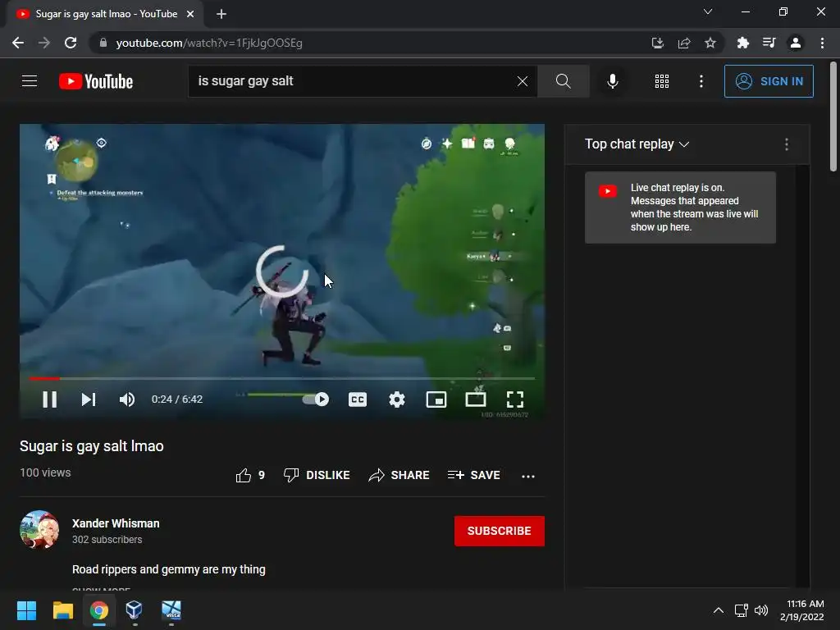Click the red SUBSCRIBE button
Image resolution: width=840 pixels, height=630 pixels.
[x=500, y=531]
